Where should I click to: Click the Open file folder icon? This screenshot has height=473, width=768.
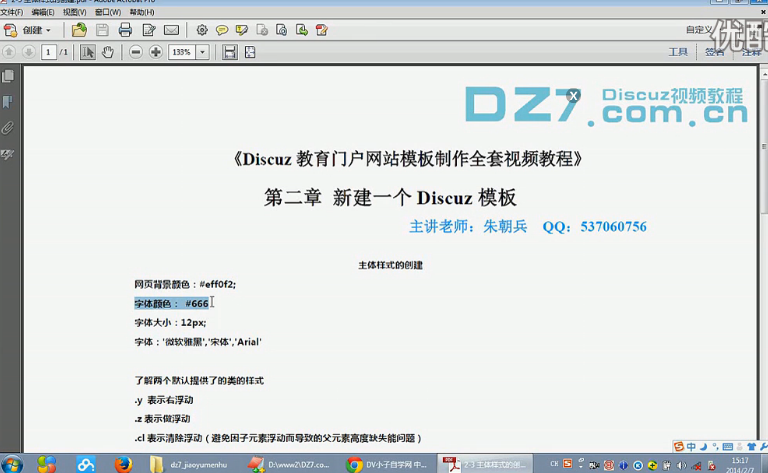[79, 30]
